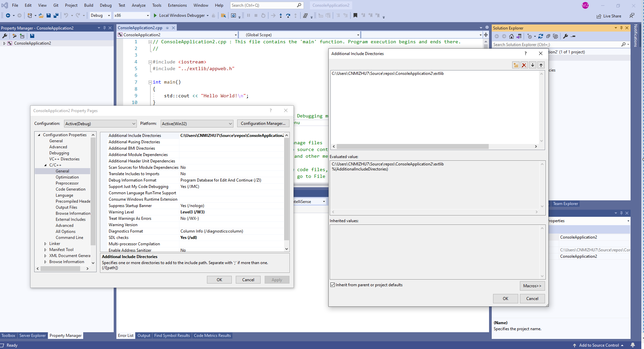Click the Home icon in Solution Explorer
This screenshot has height=349, width=644.
tap(512, 36)
